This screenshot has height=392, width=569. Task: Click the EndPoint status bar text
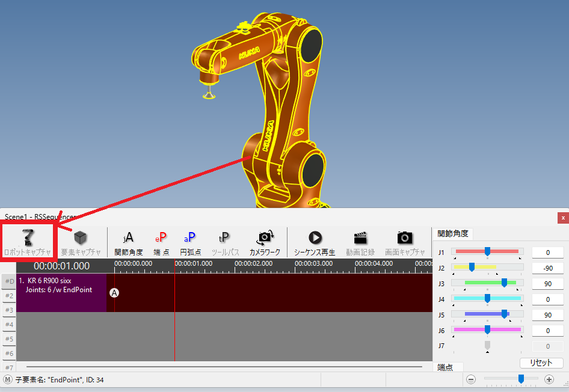(x=60, y=379)
